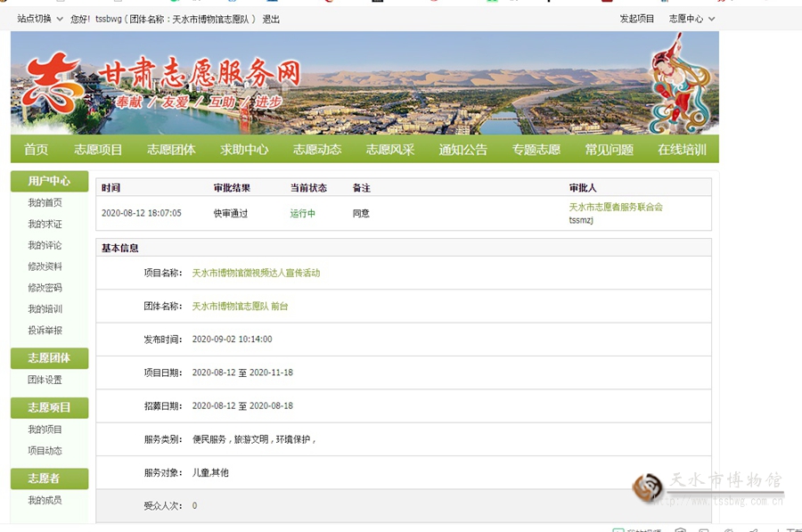Screen dimensions: 802x532
Task: Go to 首页 in navigation bar
Action: tap(36, 150)
